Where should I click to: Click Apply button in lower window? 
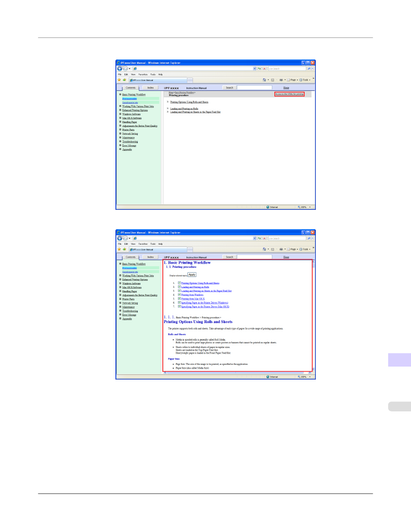coord(192,275)
